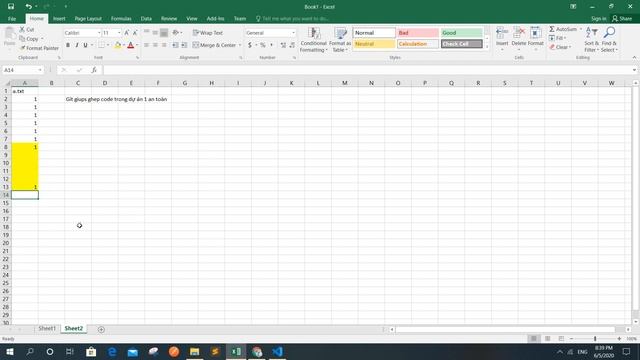The width and height of the screenshot is (640, 360).
Task: Click the Decrease Font Size icon
Action: tap(135, 33)
